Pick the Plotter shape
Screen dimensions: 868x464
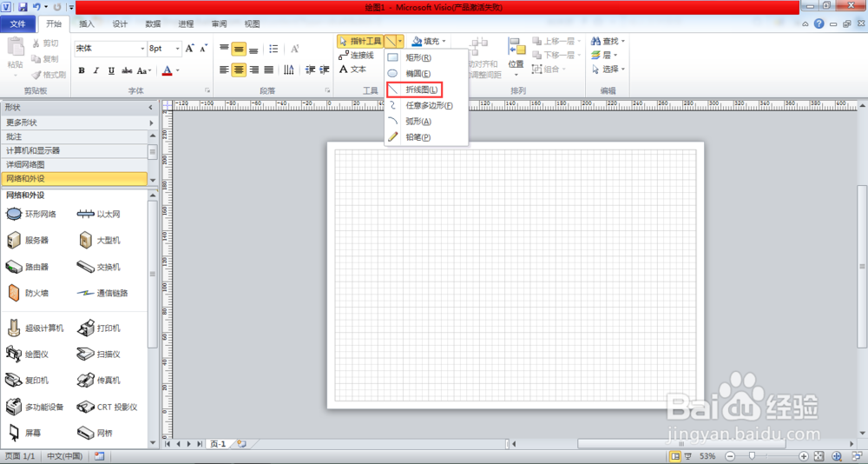[28, 354]
